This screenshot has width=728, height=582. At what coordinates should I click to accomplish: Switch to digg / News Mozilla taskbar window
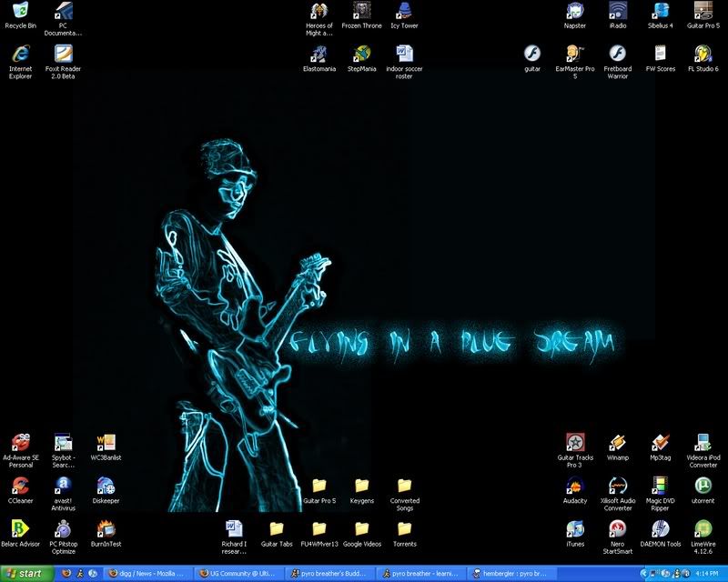[x=148, y=574]
